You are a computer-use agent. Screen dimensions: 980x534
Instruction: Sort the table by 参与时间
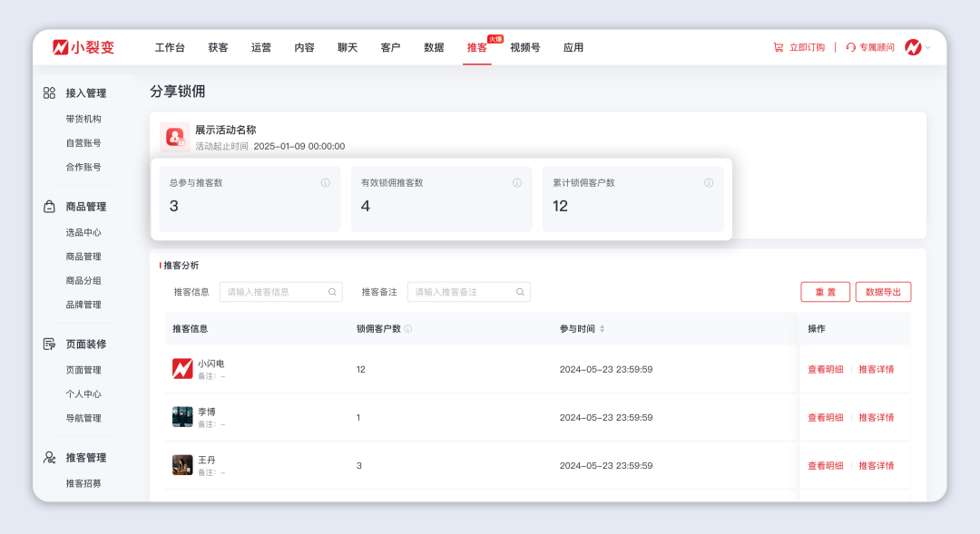602,329
